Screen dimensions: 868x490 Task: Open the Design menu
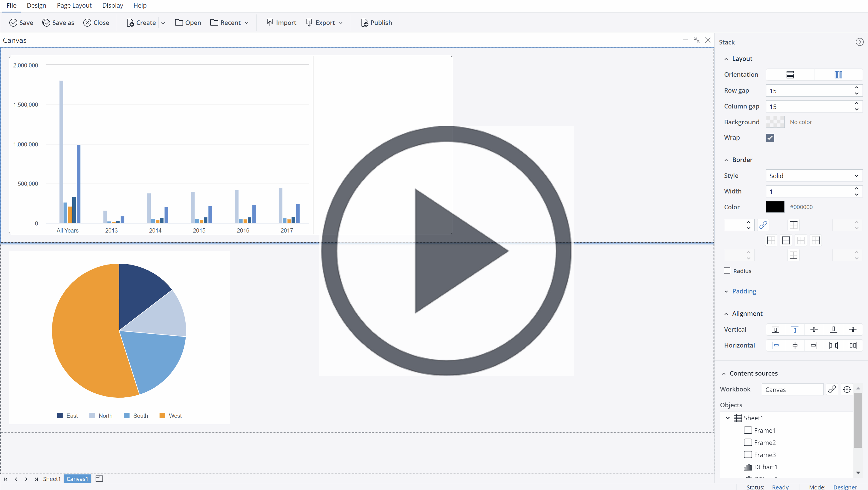pos(36,5)
